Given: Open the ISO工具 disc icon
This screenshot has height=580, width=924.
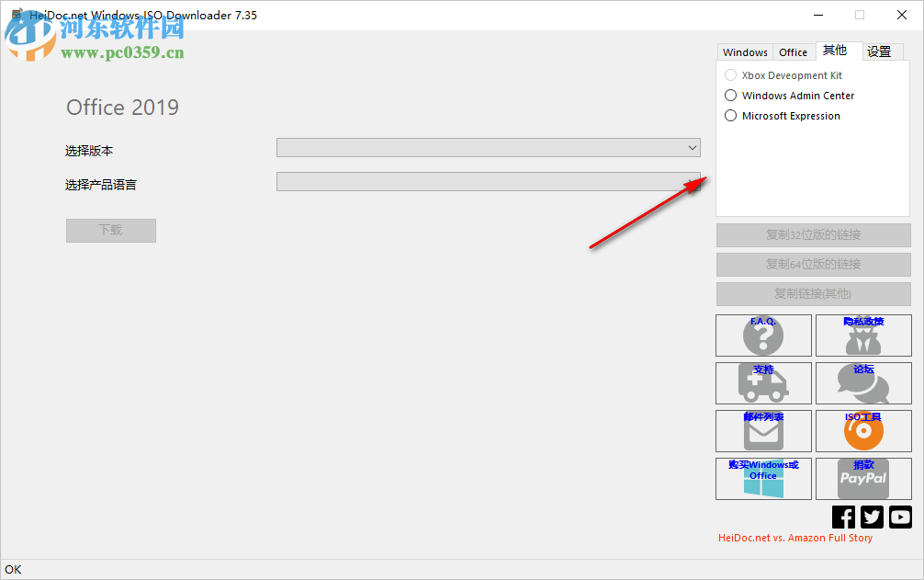Looking at the screenshot, I should pyautogui.click(x=863, y=431).
